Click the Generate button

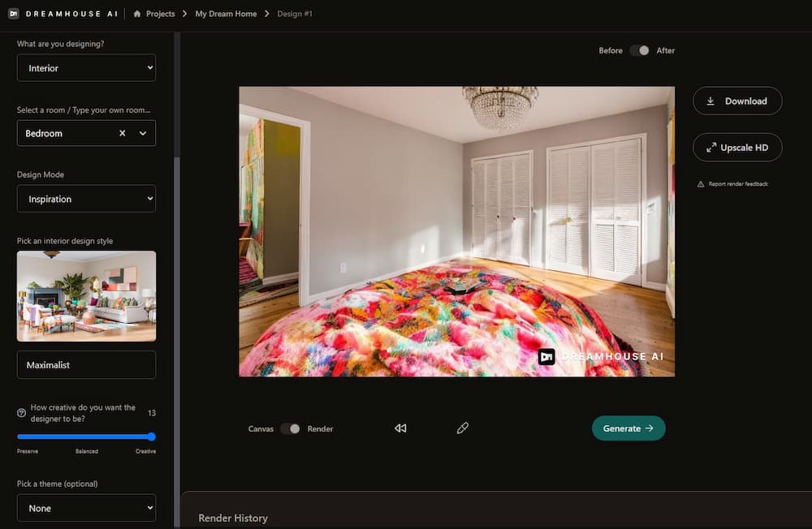pos(628,428)
